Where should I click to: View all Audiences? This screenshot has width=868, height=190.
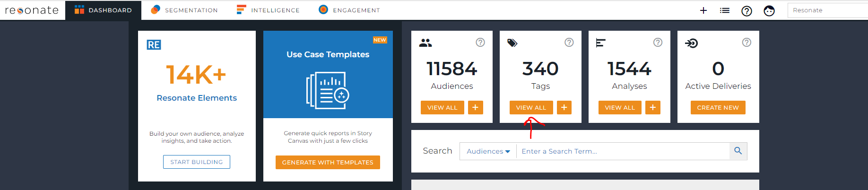[443, 107]
